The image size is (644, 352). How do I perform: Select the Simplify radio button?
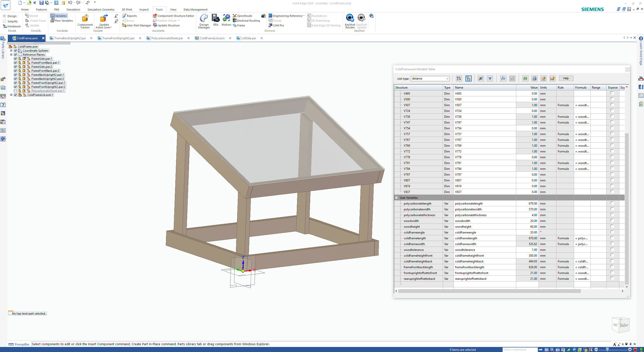click(5, 21)
